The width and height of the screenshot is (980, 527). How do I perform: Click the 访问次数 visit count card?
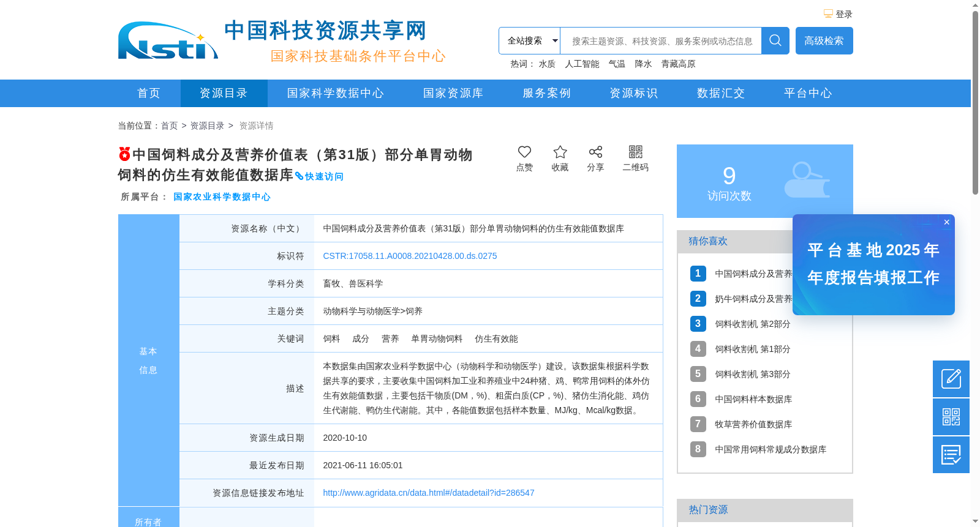point(764,181)
